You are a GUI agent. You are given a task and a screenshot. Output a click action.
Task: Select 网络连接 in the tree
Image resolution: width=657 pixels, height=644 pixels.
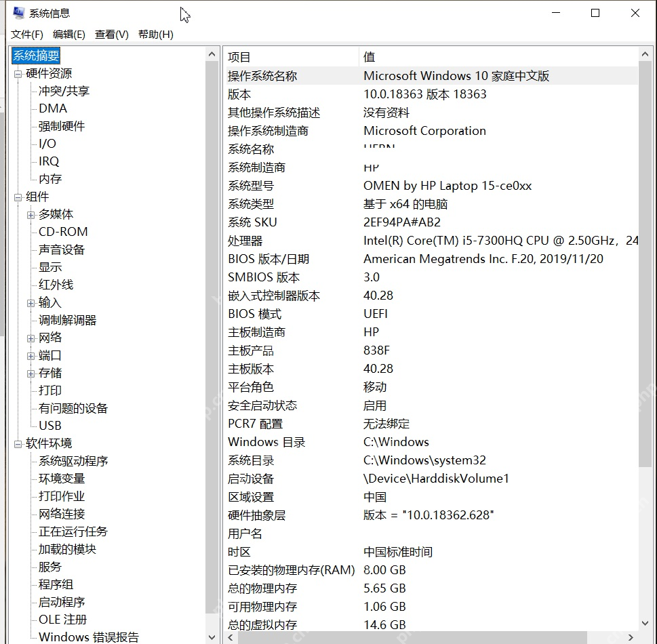point(62,514)
